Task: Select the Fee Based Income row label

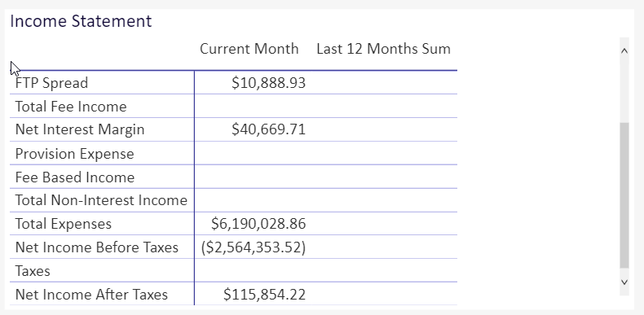Action: (x=75, y=177)
